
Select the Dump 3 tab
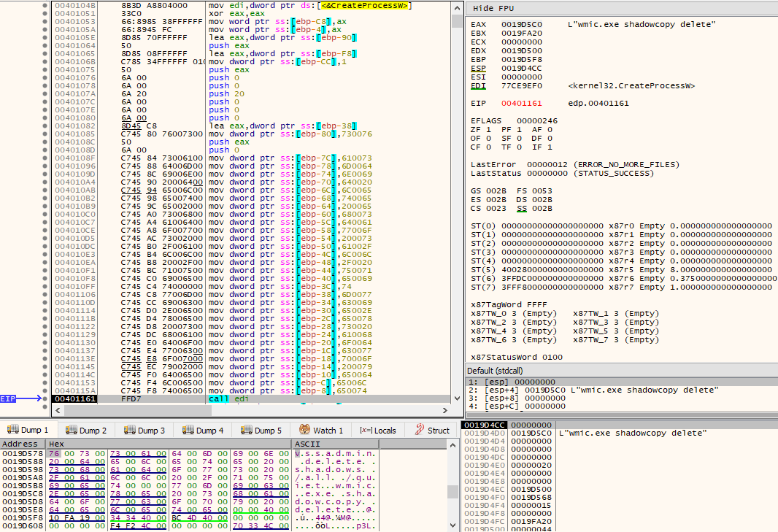point(145,431)
